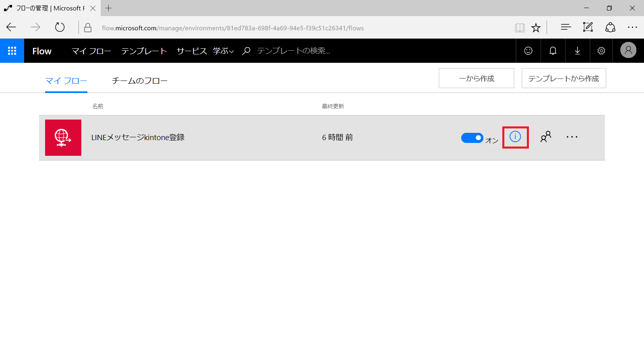644x347 pixels.
Task: Open the notifications bell icon
Action: click(553, 51)
